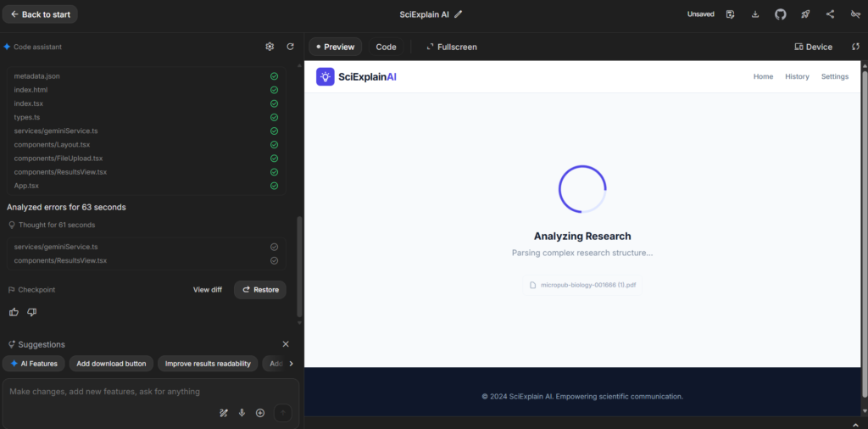Viewport: 868px width, 429px height.
Task: Edit the SciExplain AI title pencil icon
Action: 459,14
